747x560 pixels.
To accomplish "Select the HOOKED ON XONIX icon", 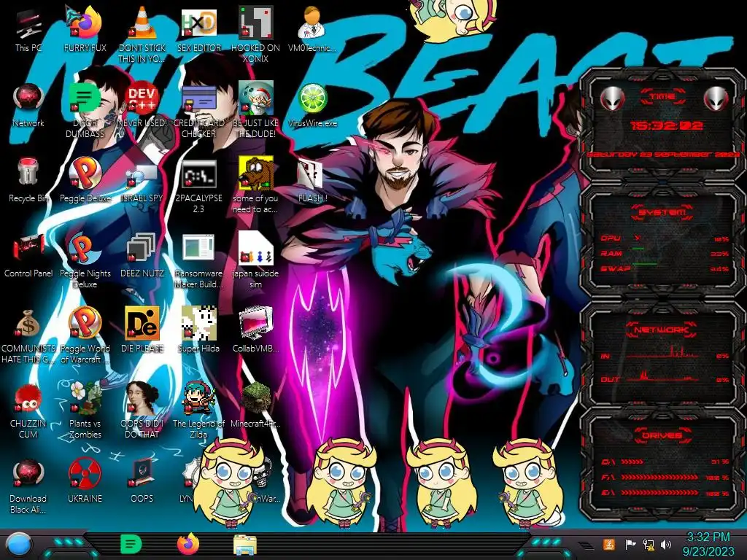I will pos(255,35).
